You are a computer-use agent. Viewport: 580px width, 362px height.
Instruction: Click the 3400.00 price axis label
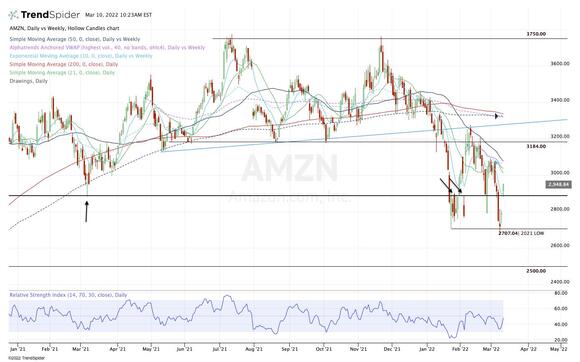pyautogui.click(x=560, y=100)
